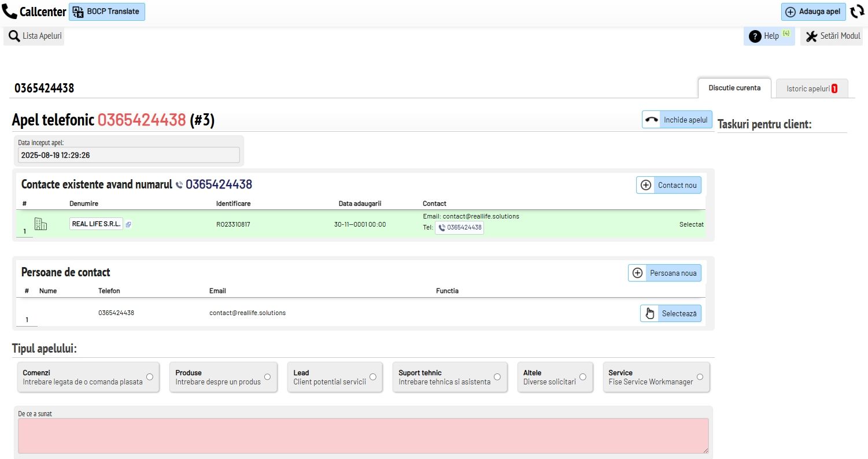
Task: Pick the Service Workmanager call type
Action: click(700, 377)
